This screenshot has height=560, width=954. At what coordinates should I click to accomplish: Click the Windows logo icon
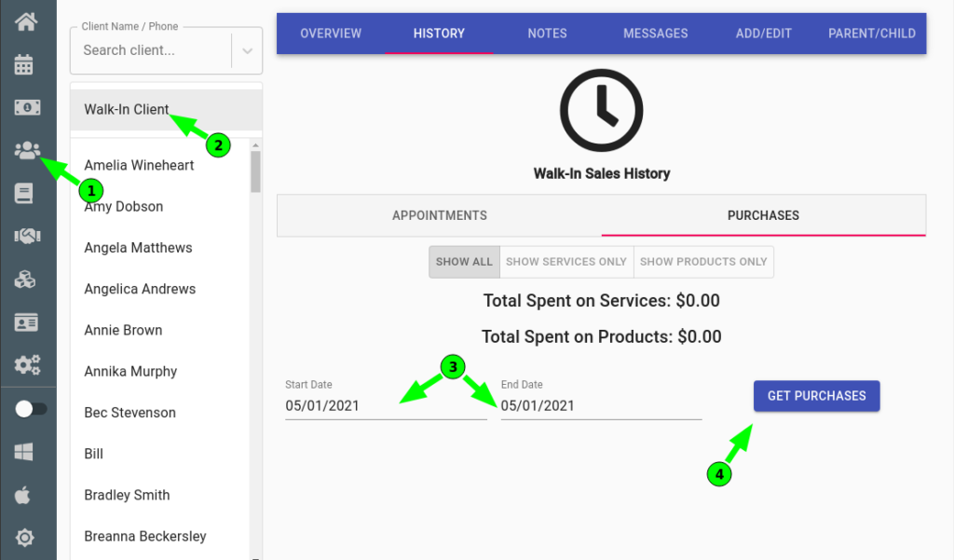point(23,452)
